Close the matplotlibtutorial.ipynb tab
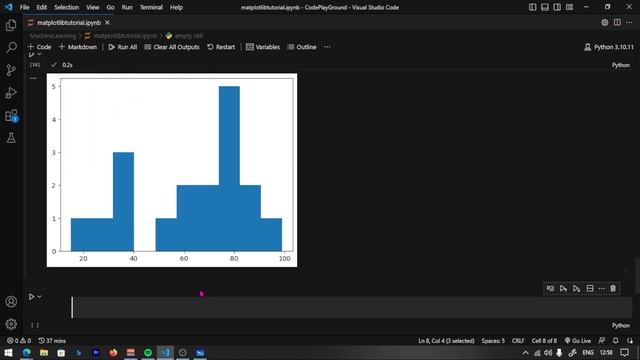 pyautogui.click(x=107, y=22)
